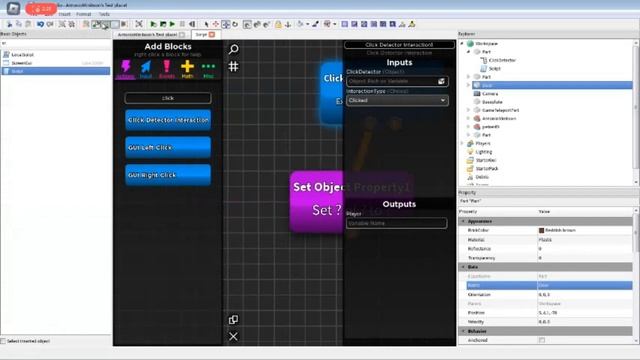Click the Lock tool padlock icon
The image size is (640, 360).
278,24
